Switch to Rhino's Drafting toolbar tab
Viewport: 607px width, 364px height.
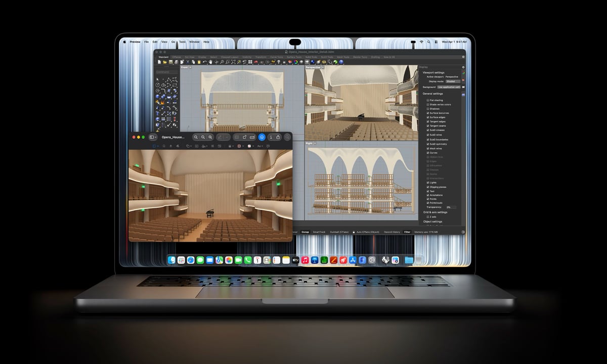(375, 57)
